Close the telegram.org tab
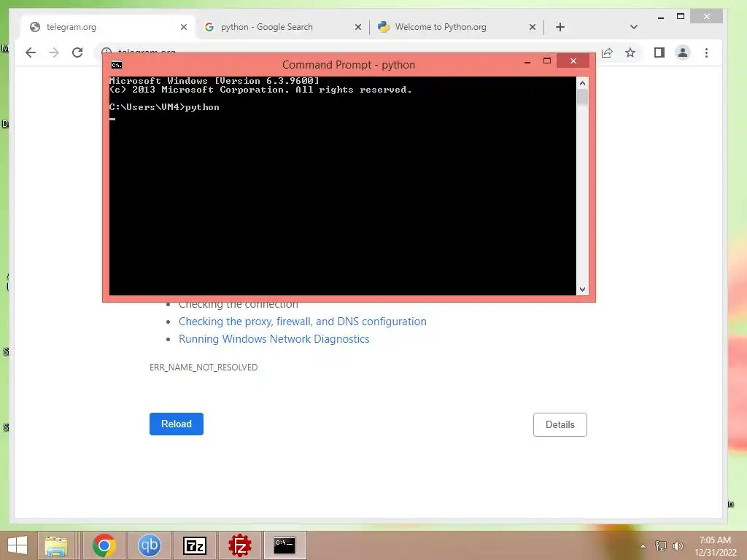The width and height of the screenshot is (747, 560). [184, 27]
